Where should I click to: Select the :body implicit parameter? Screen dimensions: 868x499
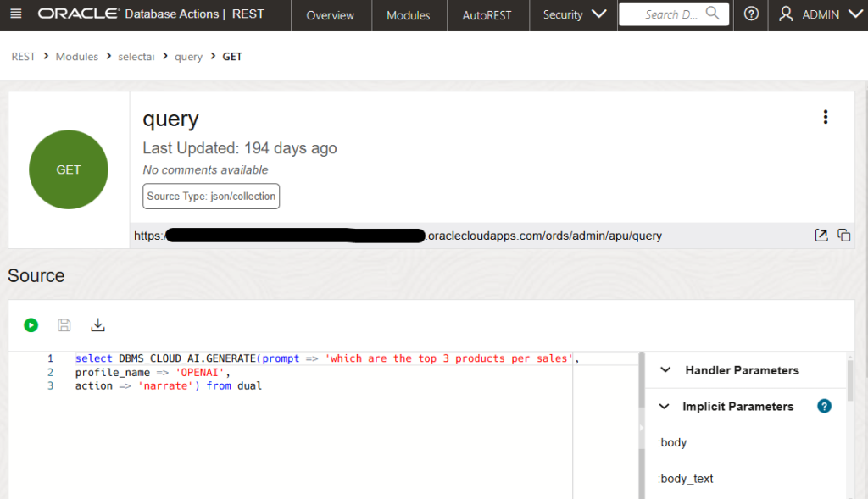pyautogui.click(x=672, y=442)
